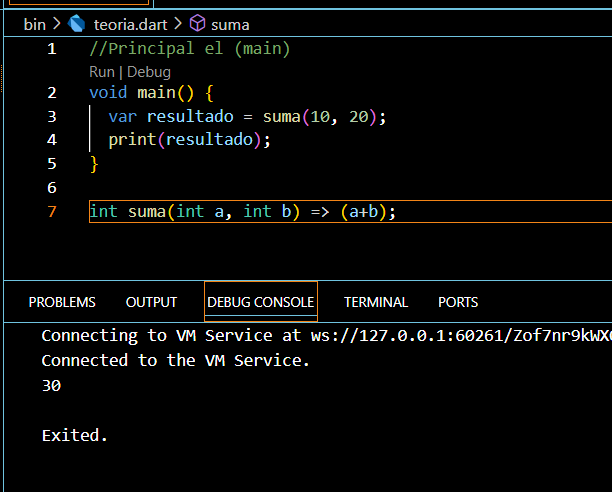Image resolution: width=612 pixels, height=492 pixels.
Task: Click Debug above the main function
Action: point(148,72)
